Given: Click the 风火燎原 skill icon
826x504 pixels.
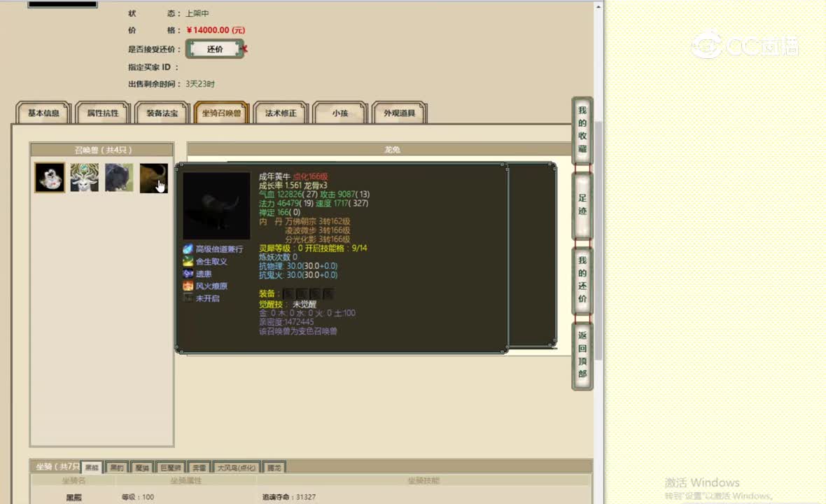Looking at the screenshot, I should click(x=188, y=286).
